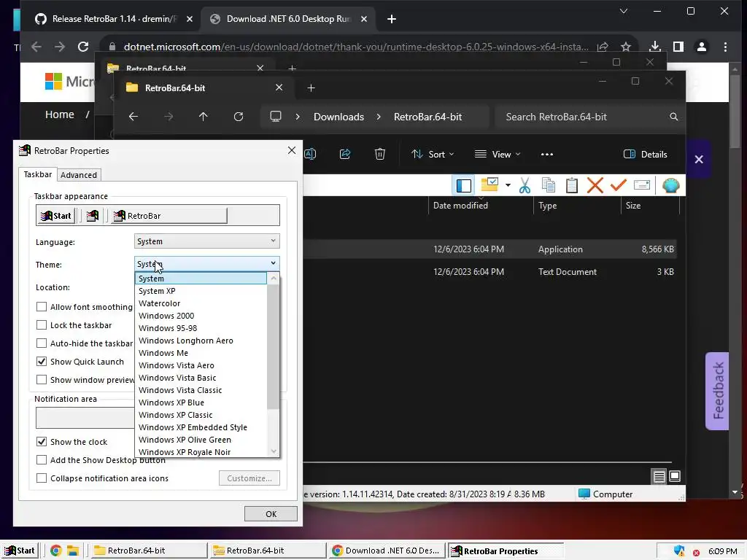Open Chrome downloads icon
The image size is (747, 560).
655,47
